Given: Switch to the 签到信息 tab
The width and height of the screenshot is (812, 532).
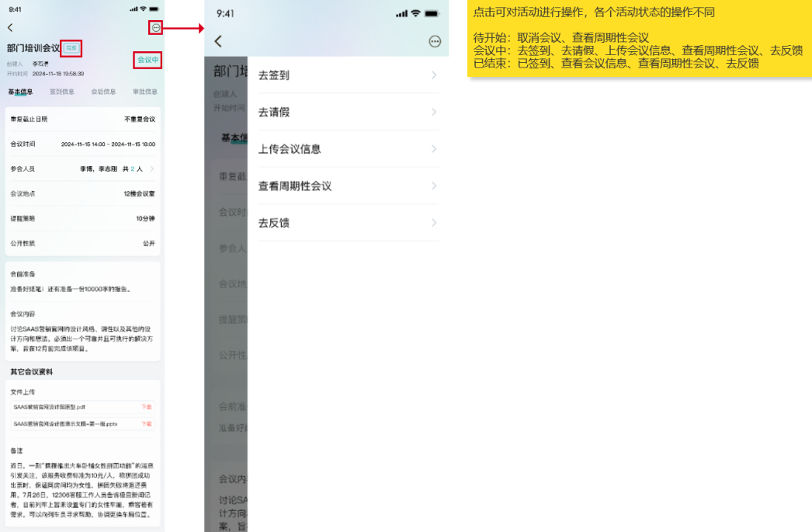Looking at the screenshot, I should coord(61,92).
